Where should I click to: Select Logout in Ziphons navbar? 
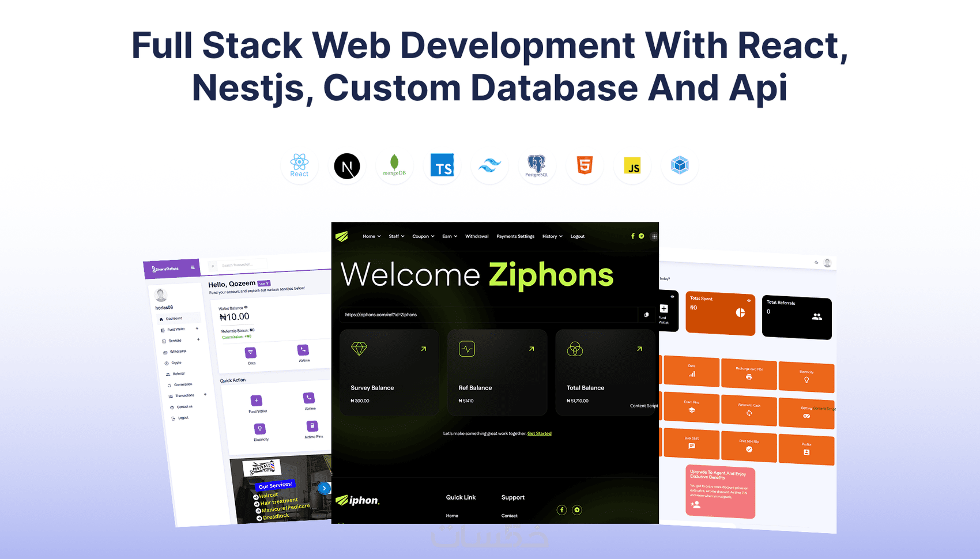[x=578, y=236]
